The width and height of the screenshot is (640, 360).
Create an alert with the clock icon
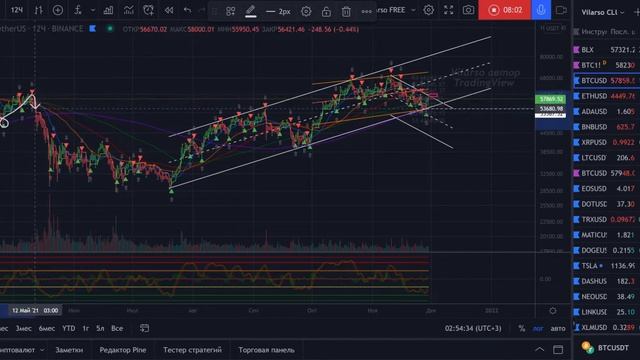click(x=149, y=10)
